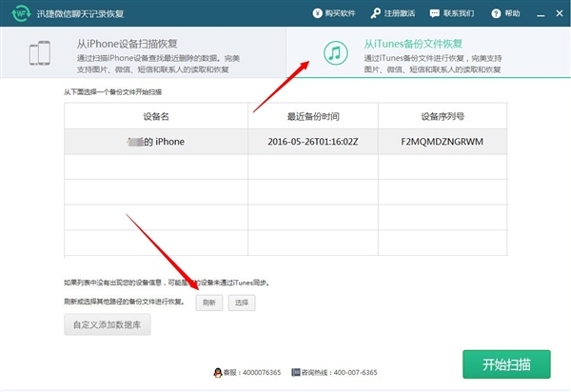
Task: Click 刷新 refresh button
Action: click(209, 303)
